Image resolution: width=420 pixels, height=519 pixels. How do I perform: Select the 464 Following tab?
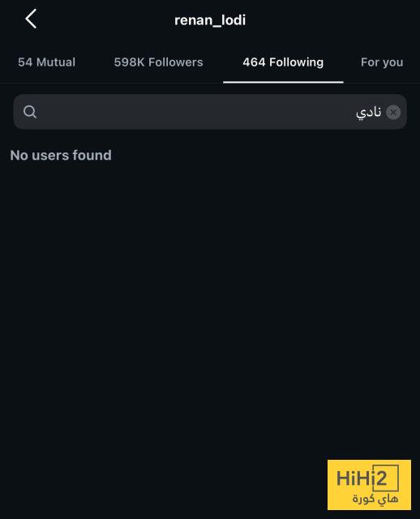click(283, 62)
